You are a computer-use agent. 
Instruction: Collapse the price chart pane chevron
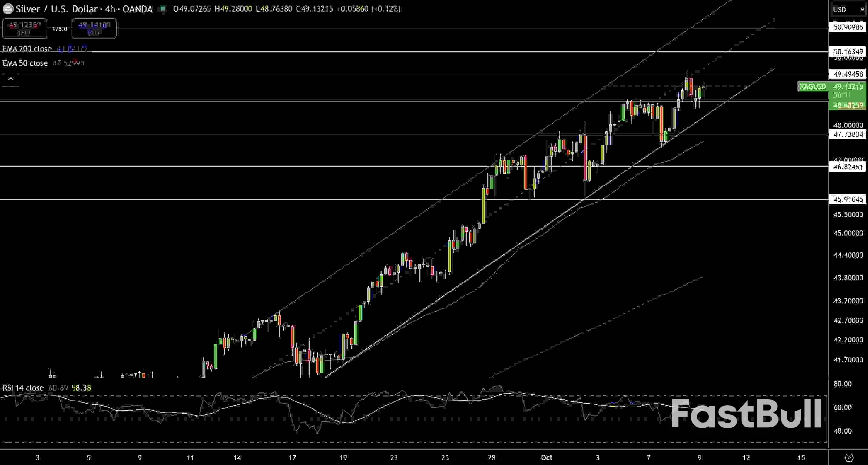pos(11,78)
